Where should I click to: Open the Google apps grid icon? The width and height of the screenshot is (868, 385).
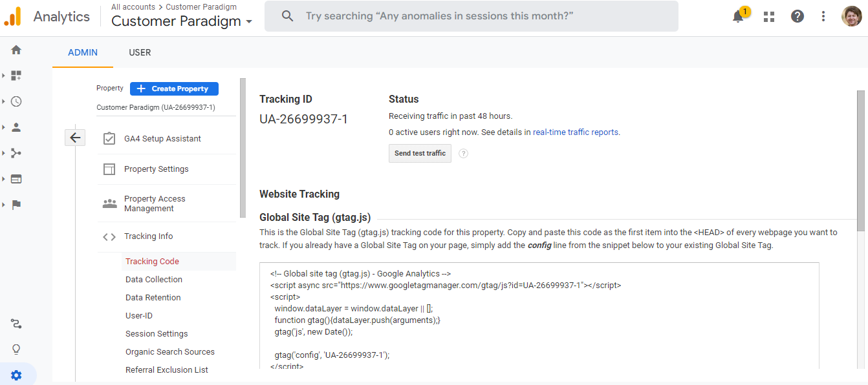point(769,17)
